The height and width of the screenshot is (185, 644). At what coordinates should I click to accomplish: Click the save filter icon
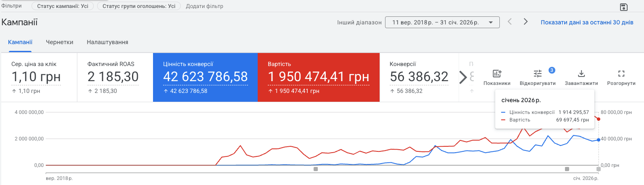click(x=624, y=7)
